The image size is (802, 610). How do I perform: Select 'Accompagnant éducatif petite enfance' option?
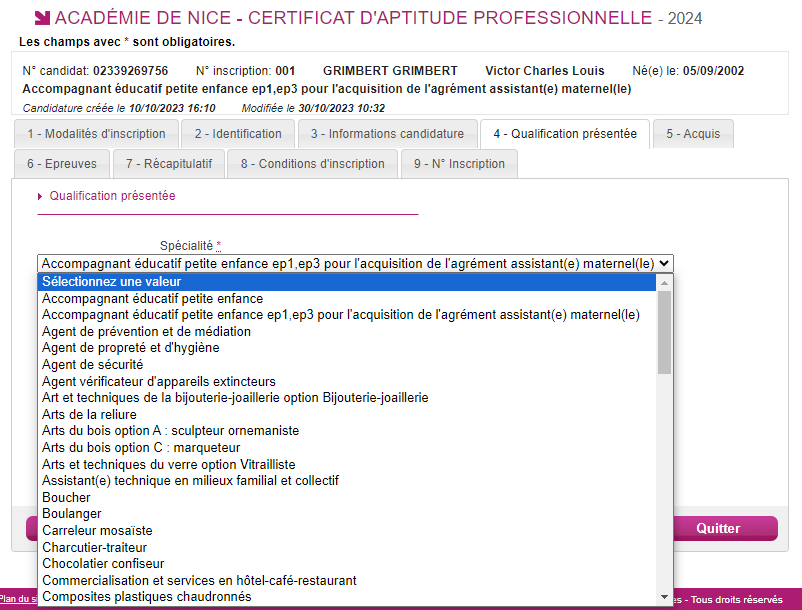(347, 299)
